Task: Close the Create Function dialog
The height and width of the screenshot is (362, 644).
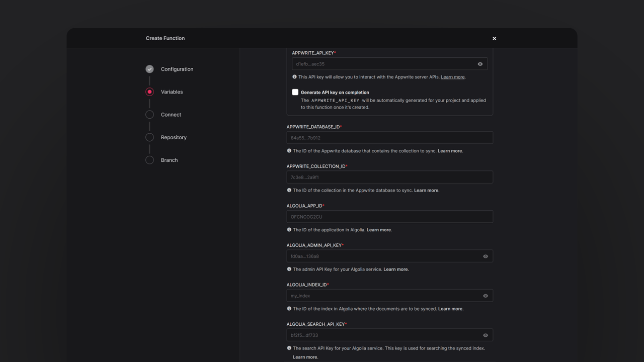Action: (494, 38)
